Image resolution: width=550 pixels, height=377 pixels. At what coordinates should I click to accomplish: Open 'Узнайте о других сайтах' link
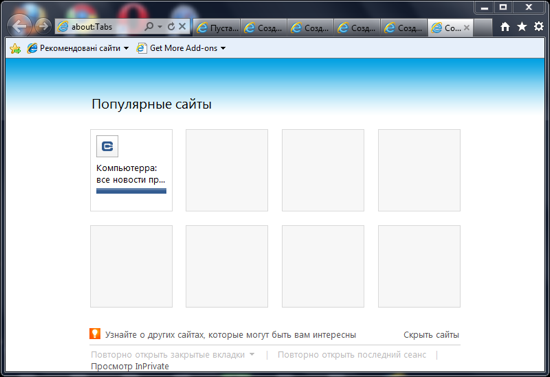[231, 335]
